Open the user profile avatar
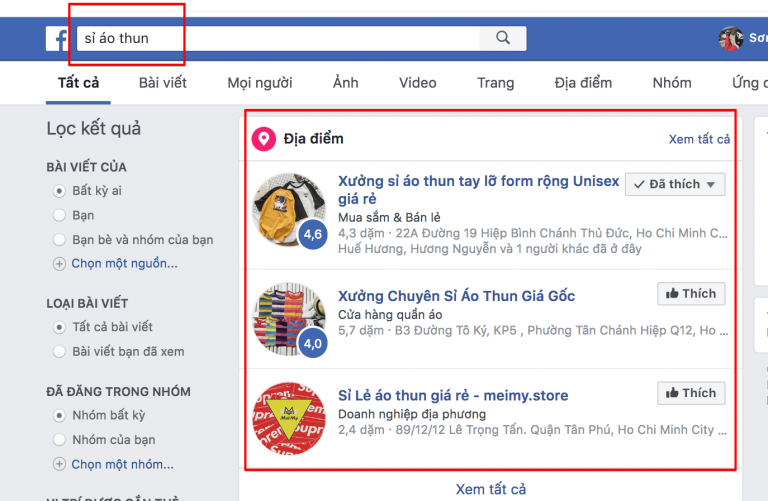 tap(731, 39)
